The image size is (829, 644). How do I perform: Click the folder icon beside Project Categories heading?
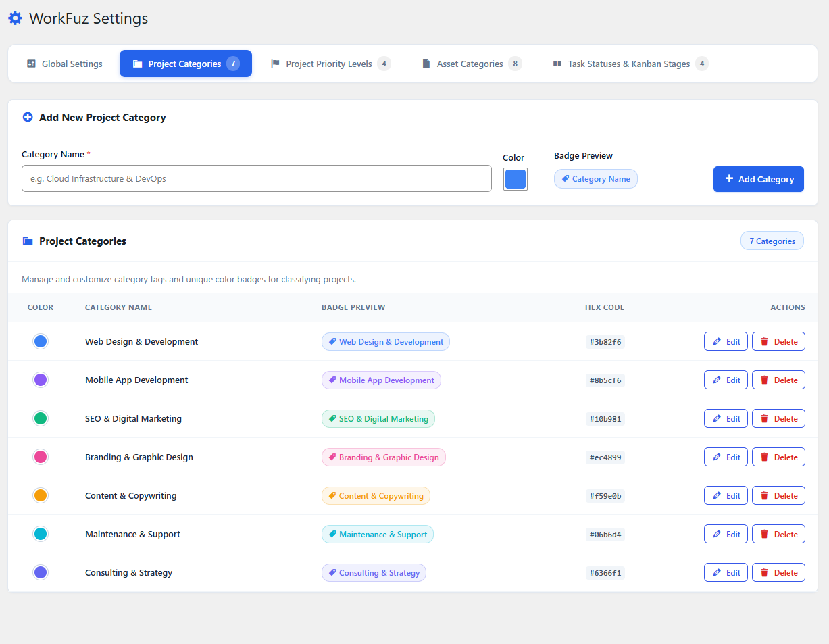tap(28, 241)
